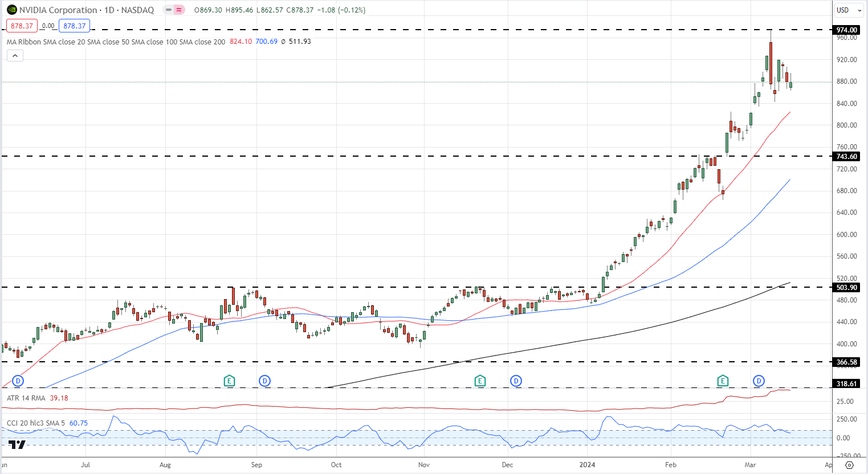The image size is (868, 474).
Task: Click the Dec label on the time axis
Action: pyautogui.click(x=507, y=465)
